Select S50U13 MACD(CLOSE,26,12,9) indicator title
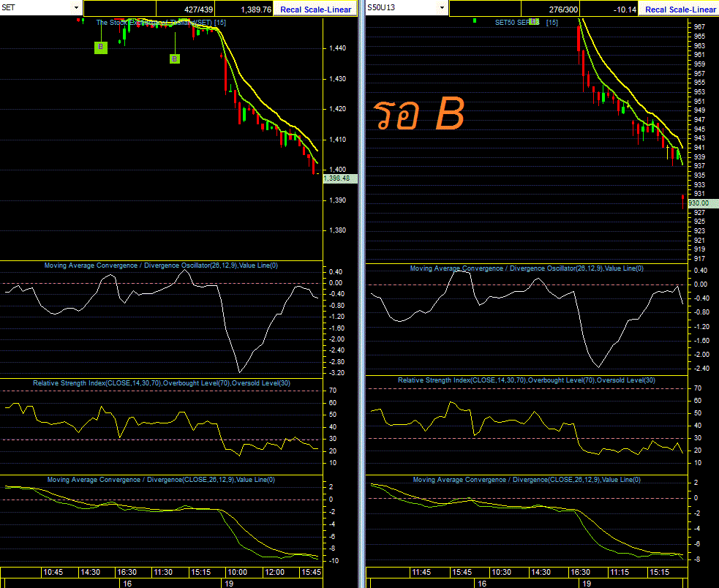The height and width of the screenshot is (588, 719). click(x=527, y=480)
